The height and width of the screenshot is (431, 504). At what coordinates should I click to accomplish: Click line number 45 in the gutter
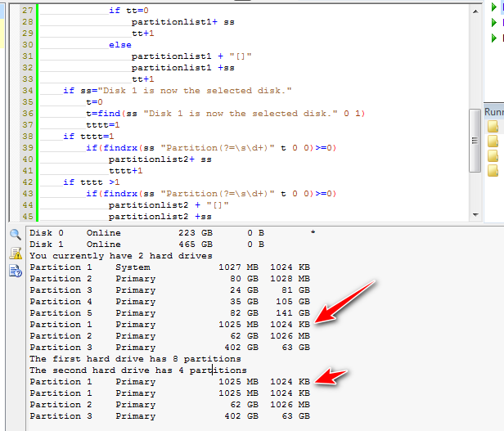[x=28, y=217]
